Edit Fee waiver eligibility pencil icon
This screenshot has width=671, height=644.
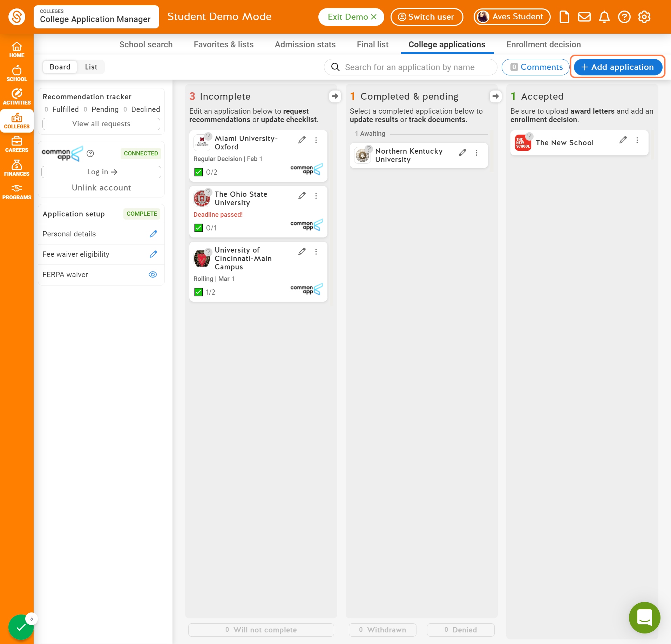click(153, 254)
